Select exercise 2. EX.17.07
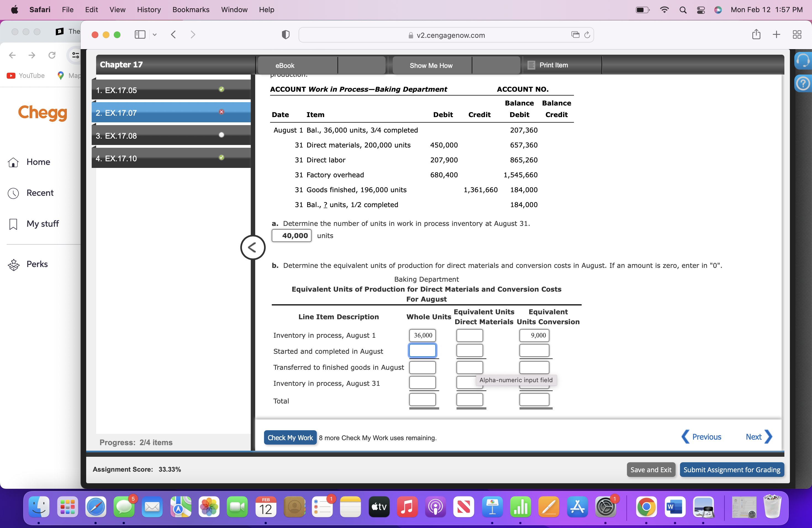Screen dimensions: 812x528 click(x=171, y=113)
